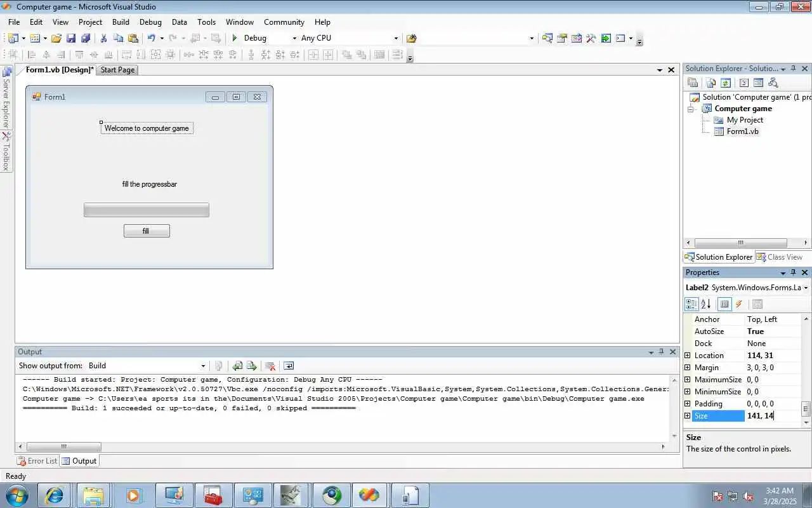This screenshot has width=812, height=508.
Task: Click the Find in Files icon
Action: click(x=411, y=38)
